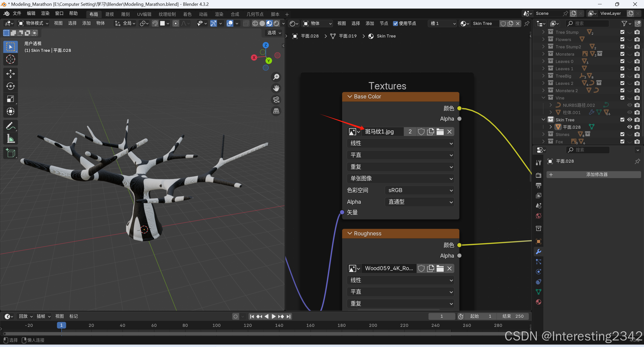Uncheck the 使用节点 checkbox
Screen dimensions: 644x347
click(395, 23)
